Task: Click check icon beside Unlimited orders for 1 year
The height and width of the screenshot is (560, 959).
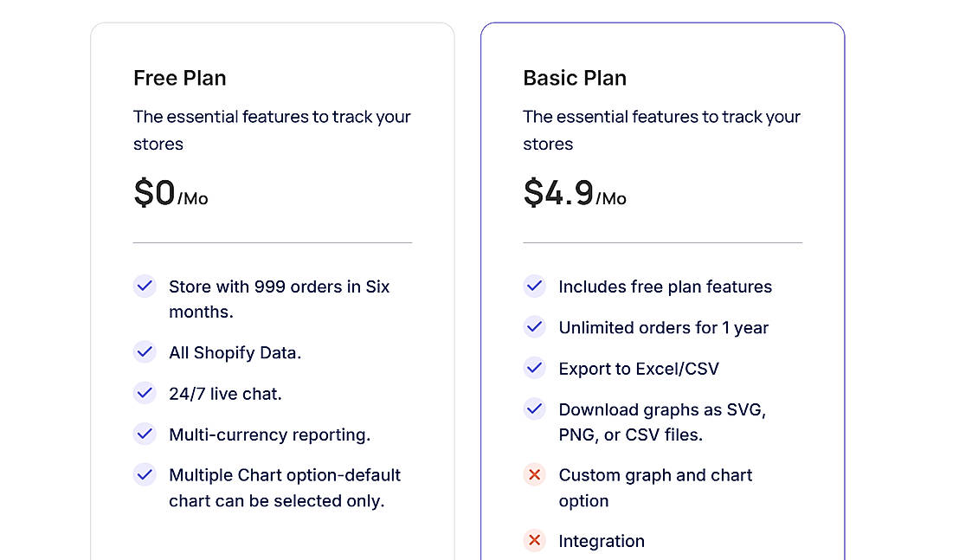Action: [535, 327]
